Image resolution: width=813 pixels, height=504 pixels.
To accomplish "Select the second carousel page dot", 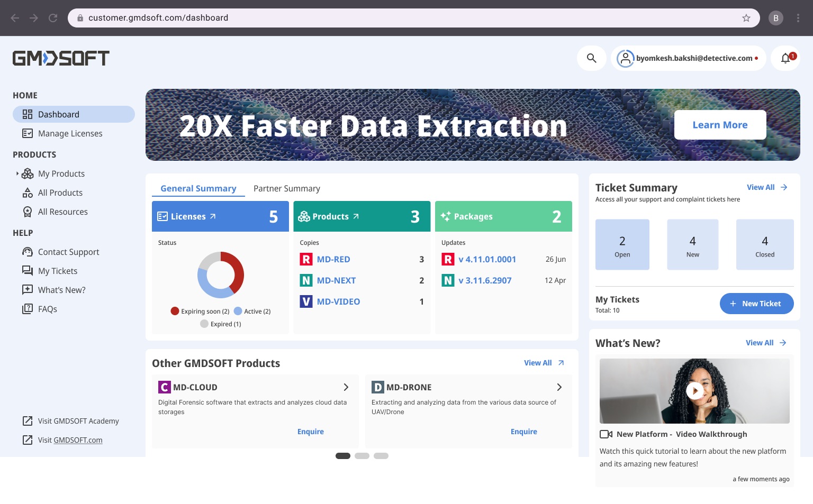I will pyautogui.click(x=362, y=456).
